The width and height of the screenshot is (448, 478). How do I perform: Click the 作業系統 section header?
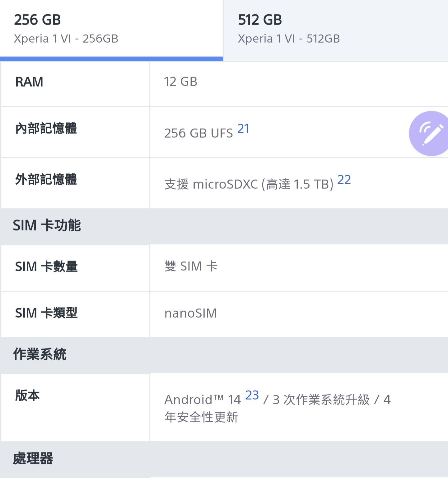(x=40, y=354)
